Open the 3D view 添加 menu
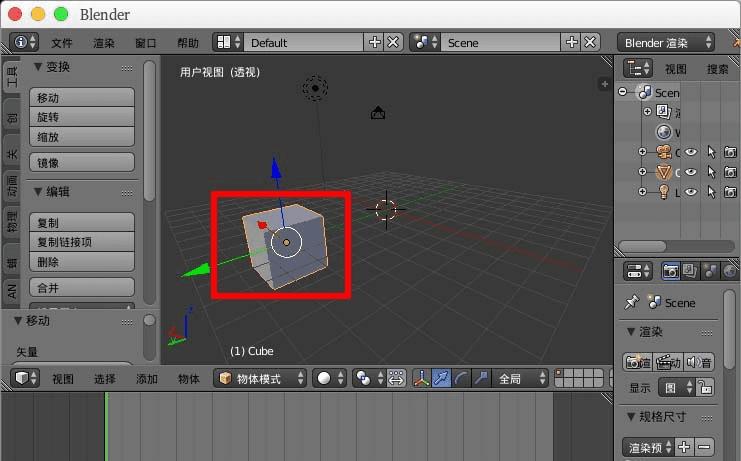Screen dimensions: 741x461 (x=146, y=379)
